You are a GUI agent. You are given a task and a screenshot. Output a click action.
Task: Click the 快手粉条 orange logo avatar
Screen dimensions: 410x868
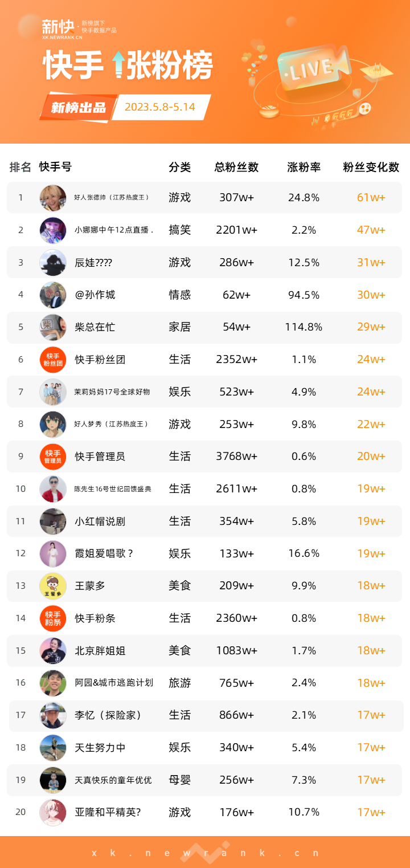point(53,618)
